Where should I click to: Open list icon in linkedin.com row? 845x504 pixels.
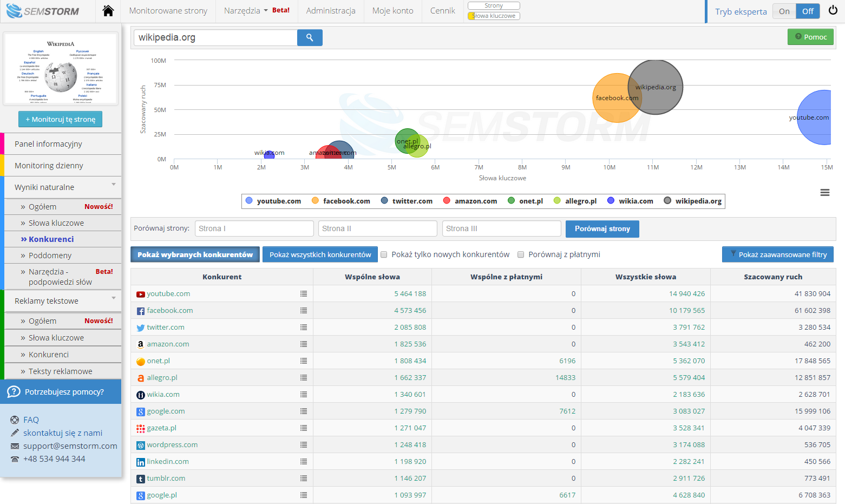coord(304,462)
